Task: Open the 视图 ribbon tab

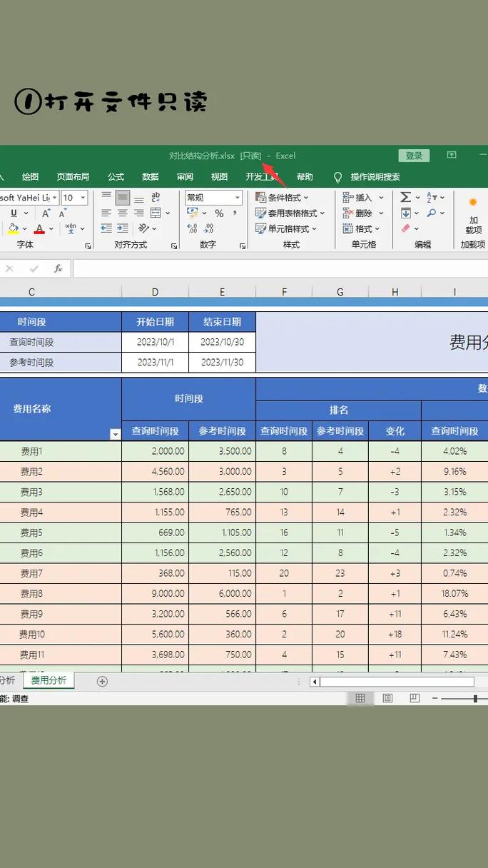Action: pos(219,177)
